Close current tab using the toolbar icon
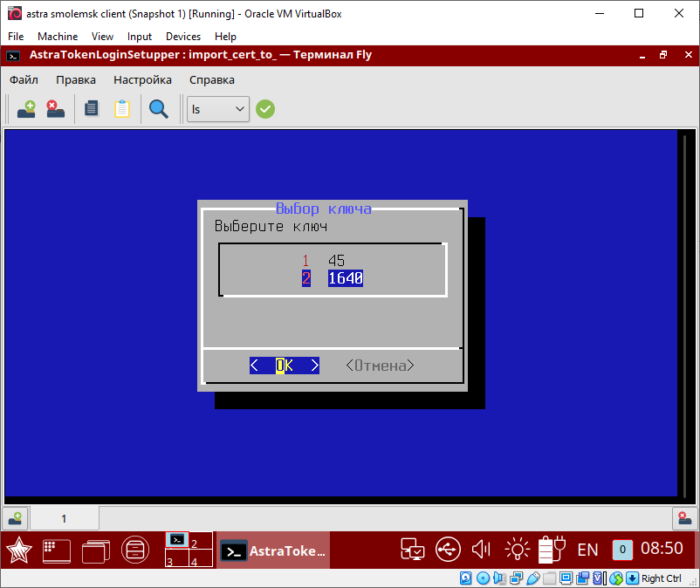This screenshot has width=700, height=588. point(55,109)
